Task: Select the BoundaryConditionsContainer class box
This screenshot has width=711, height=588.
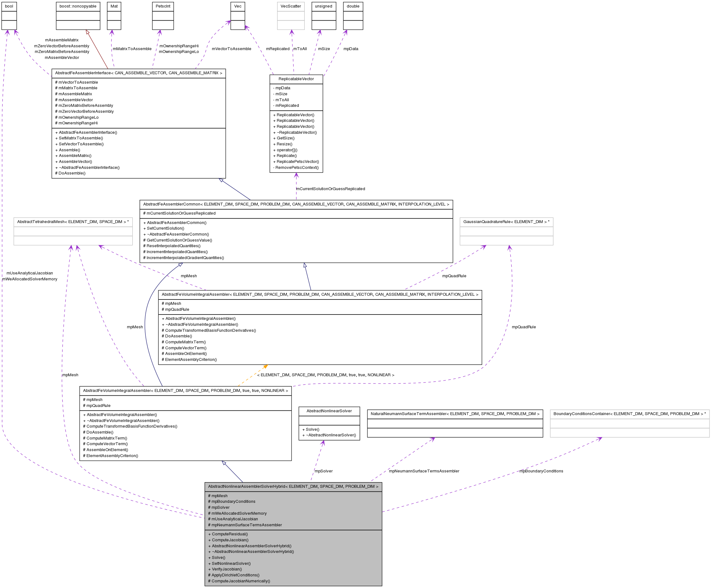Action: tap(630, 414)
